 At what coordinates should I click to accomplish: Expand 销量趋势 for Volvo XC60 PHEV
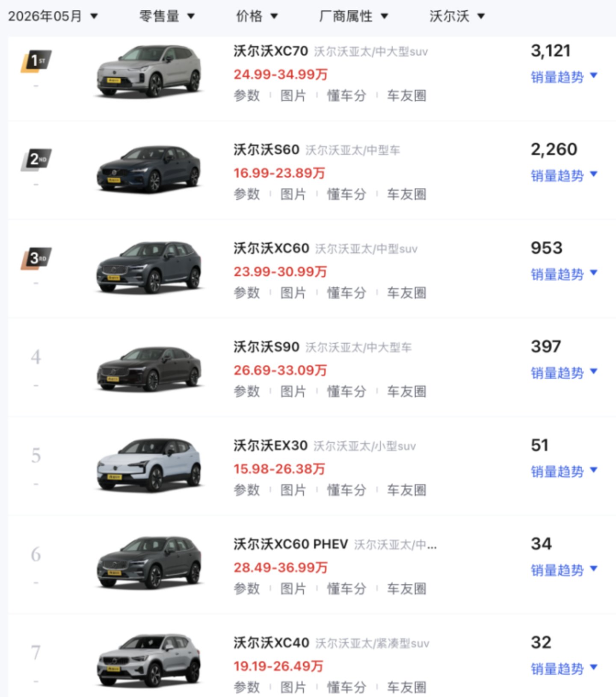click(564, 570)
